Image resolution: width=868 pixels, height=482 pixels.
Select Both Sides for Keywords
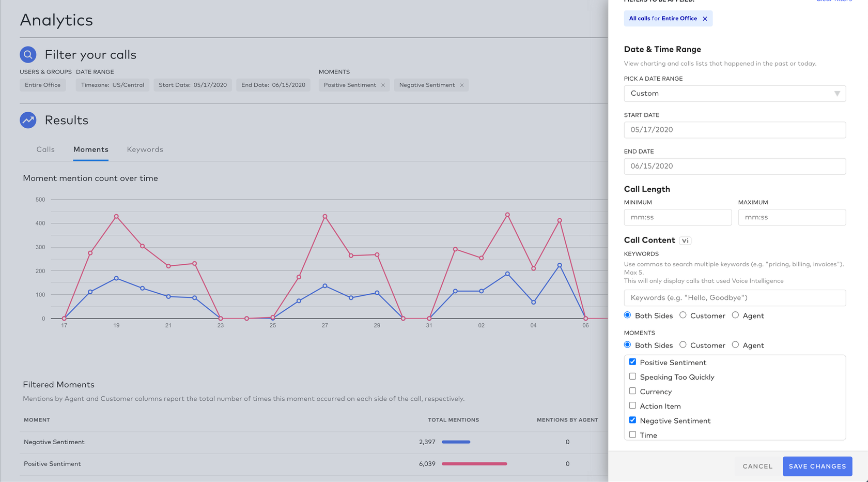click(628, 315)
